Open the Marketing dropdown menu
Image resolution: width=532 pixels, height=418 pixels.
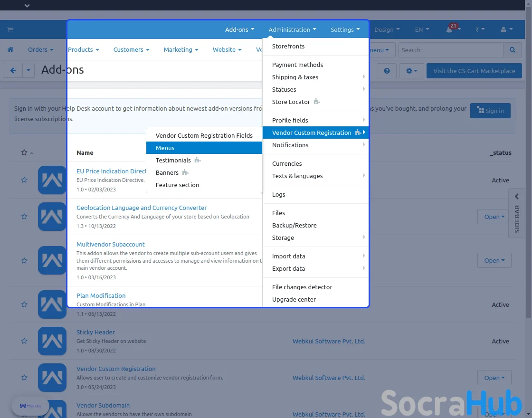[181, 49]
